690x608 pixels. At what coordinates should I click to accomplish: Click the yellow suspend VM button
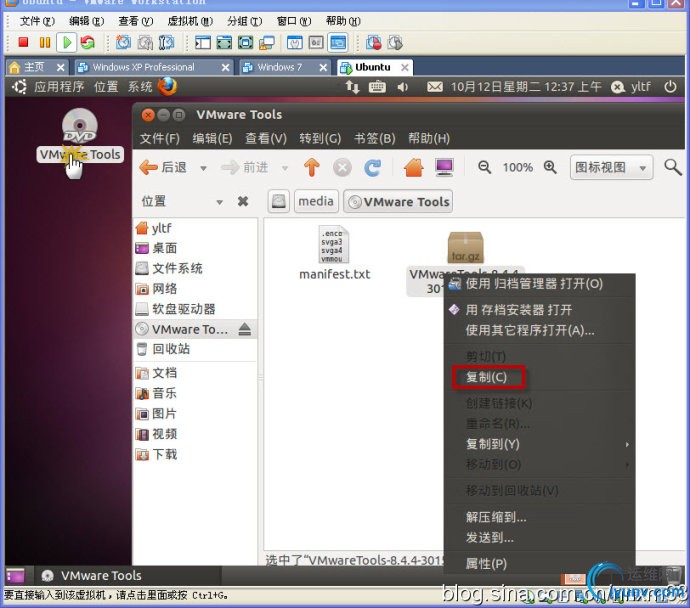coord(44,43)
